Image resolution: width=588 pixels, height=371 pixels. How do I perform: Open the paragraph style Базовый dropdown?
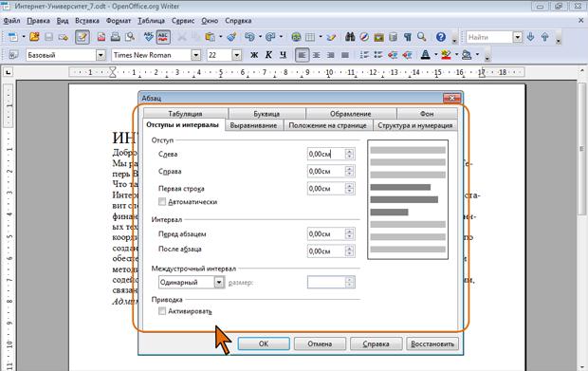pyautogui.click(x=101, y=55)
